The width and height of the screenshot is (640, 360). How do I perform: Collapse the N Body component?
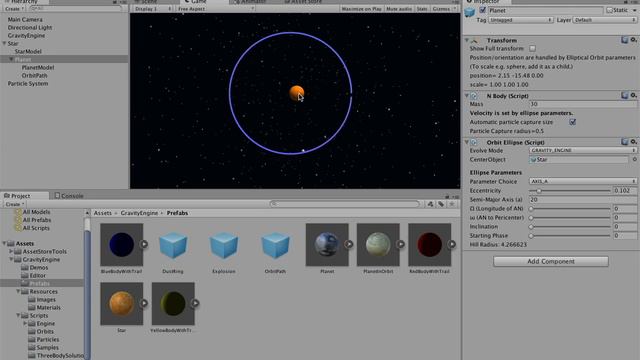(467, 96)
